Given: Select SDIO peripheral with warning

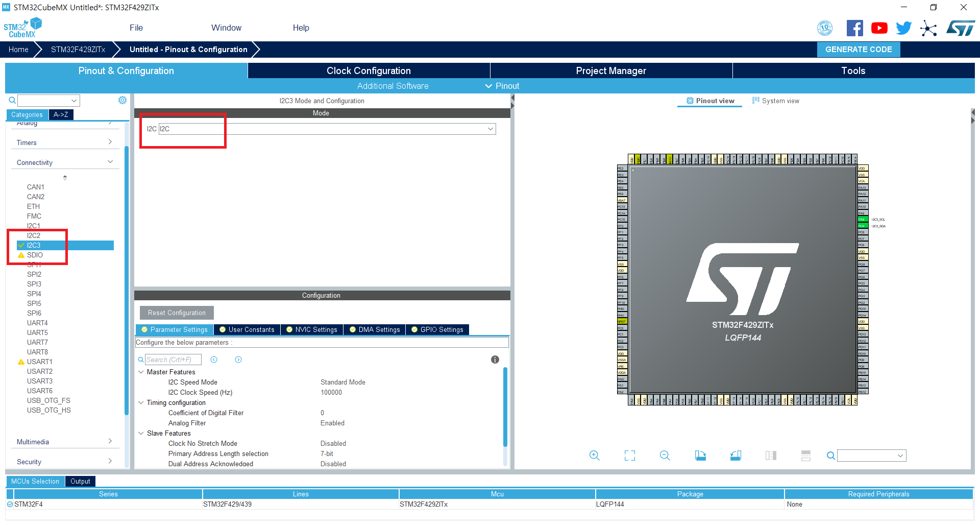Looking at the screenshot, I should 35,255.
